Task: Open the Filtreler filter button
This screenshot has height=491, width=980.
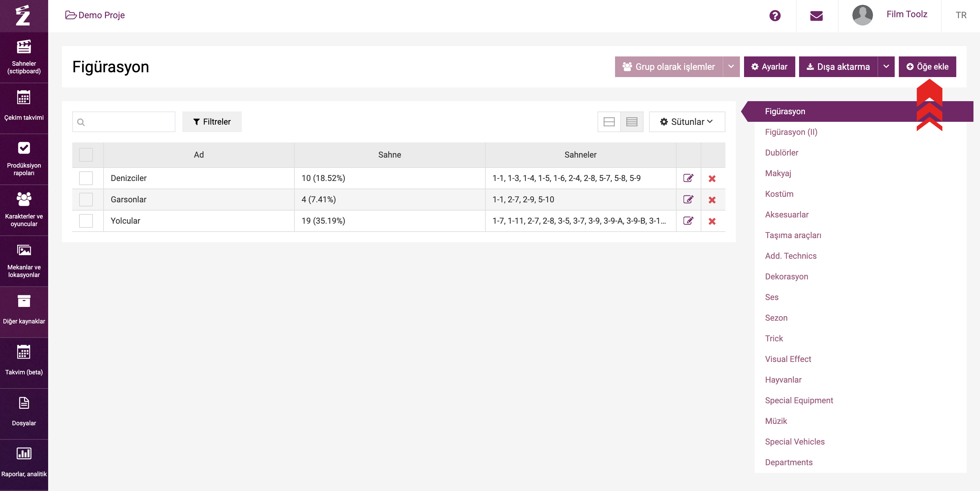Action: 212,122
